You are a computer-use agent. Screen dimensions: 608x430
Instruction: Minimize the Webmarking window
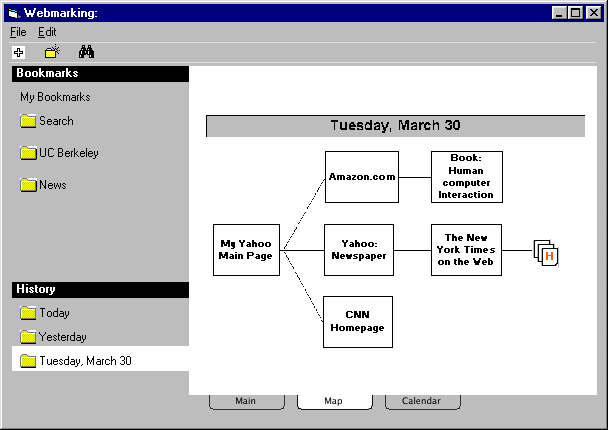pos(559,13)
